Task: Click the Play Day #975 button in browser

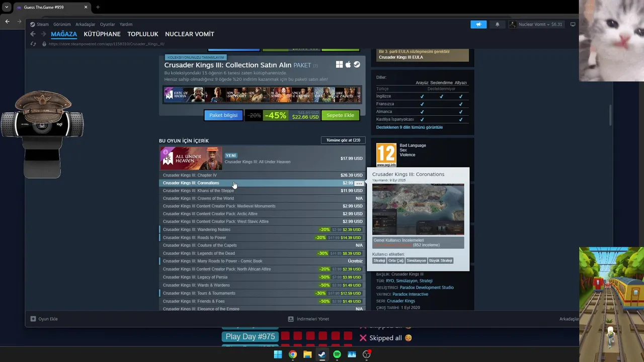Action: 250,337
